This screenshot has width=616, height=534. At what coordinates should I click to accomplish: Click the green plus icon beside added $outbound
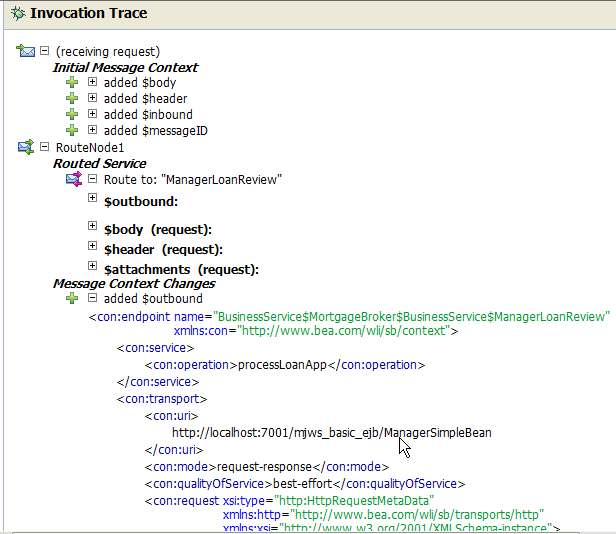tap(72, 298)
